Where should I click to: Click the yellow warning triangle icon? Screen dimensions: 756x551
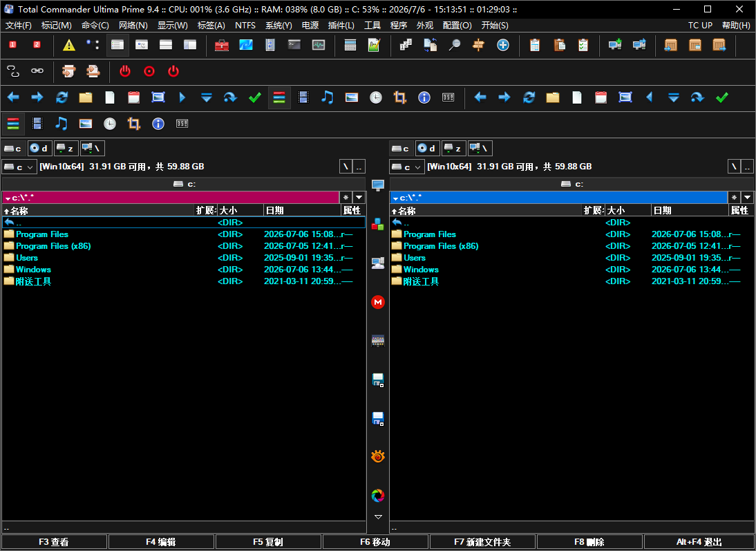coord(69,46)
